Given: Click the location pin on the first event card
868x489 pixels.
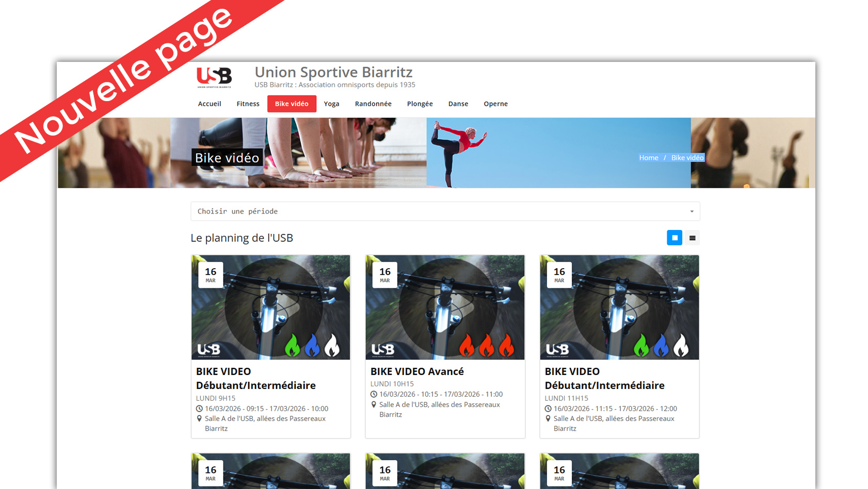Looking at the screenshot, I should pyautogui.click(x=199, y=418).
